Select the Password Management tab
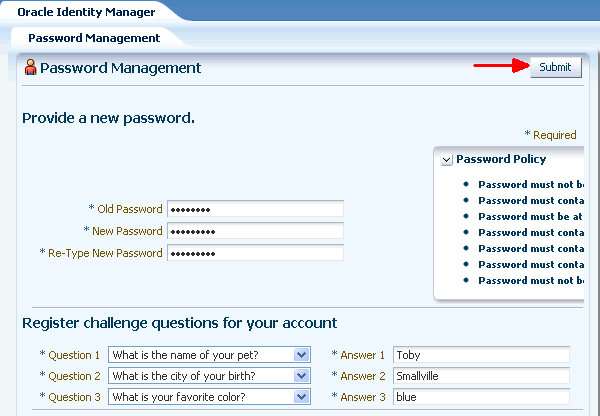600x416 pixels. click(x=94, y=38)
